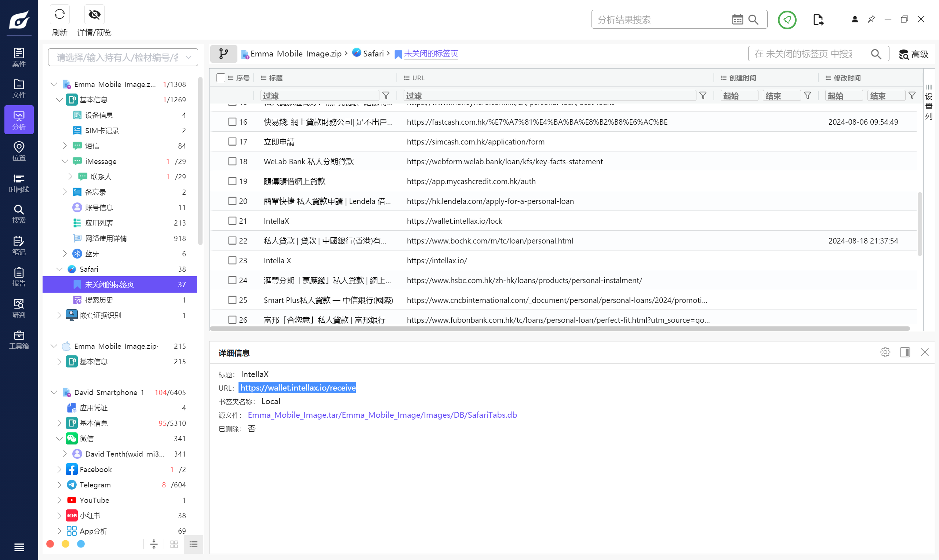Image resolution: width=939 pixels, height=560 pixels.
Task: Open the SafariTabs.db source file link
Action: [382, 415]
